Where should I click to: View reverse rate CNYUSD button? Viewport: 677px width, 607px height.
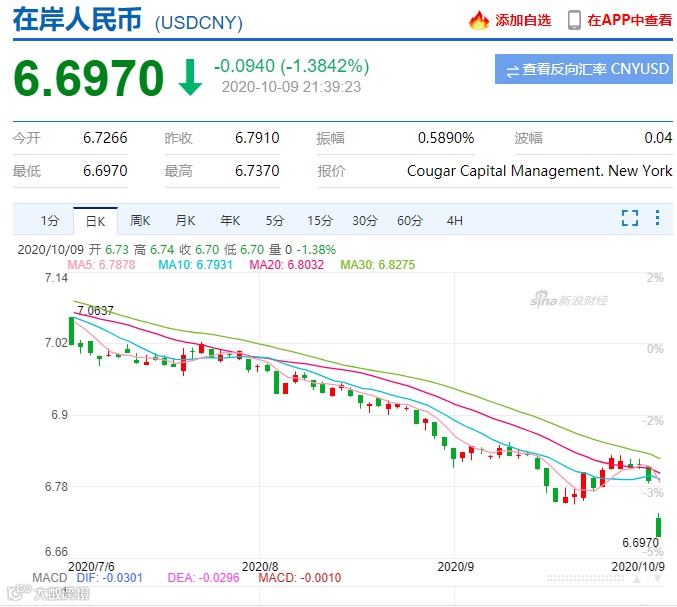coord(584,69)
